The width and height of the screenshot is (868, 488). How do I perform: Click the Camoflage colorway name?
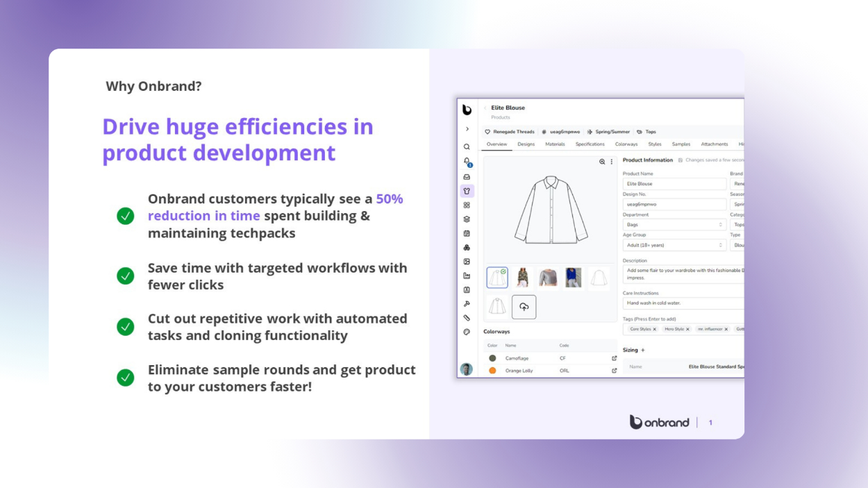tap(517, 358)
